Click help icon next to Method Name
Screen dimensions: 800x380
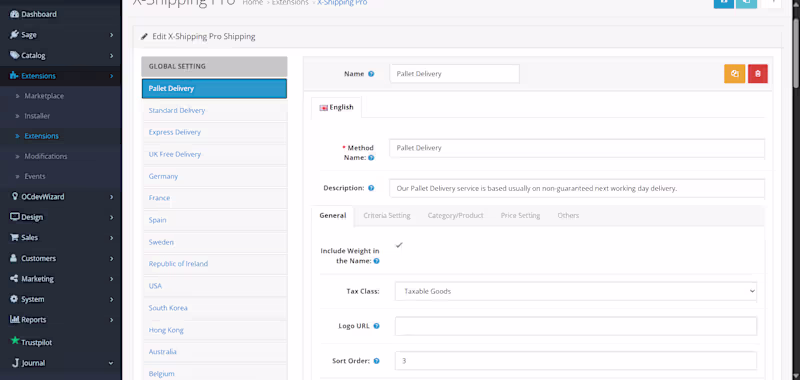click(371, 158)
